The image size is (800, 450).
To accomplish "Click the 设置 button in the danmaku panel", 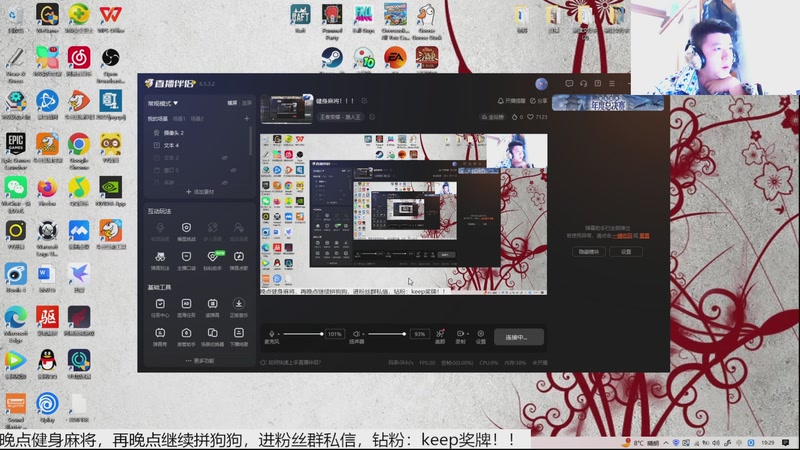I will click(x=626, y=252).
